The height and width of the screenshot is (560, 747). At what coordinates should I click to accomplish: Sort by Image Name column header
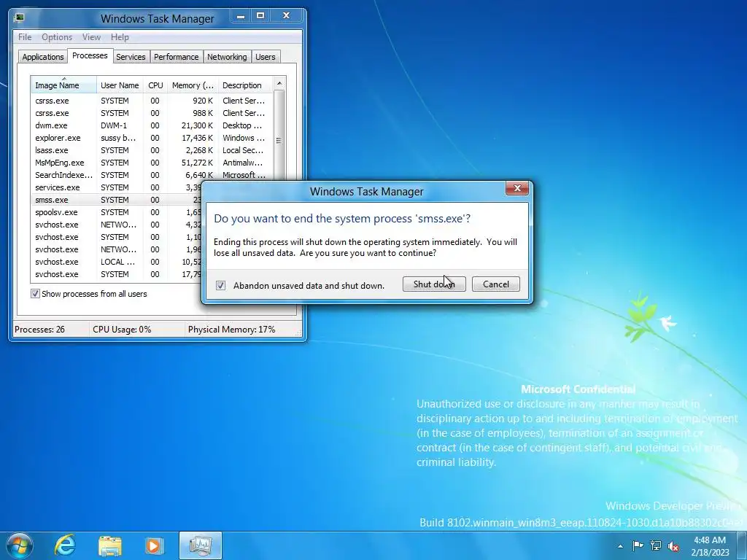click(x=64, y=85)
